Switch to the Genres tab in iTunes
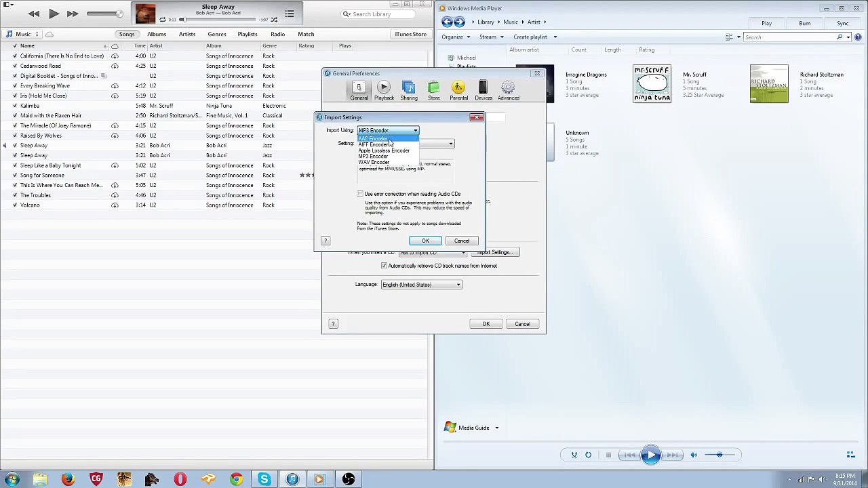 click(217, 34)
